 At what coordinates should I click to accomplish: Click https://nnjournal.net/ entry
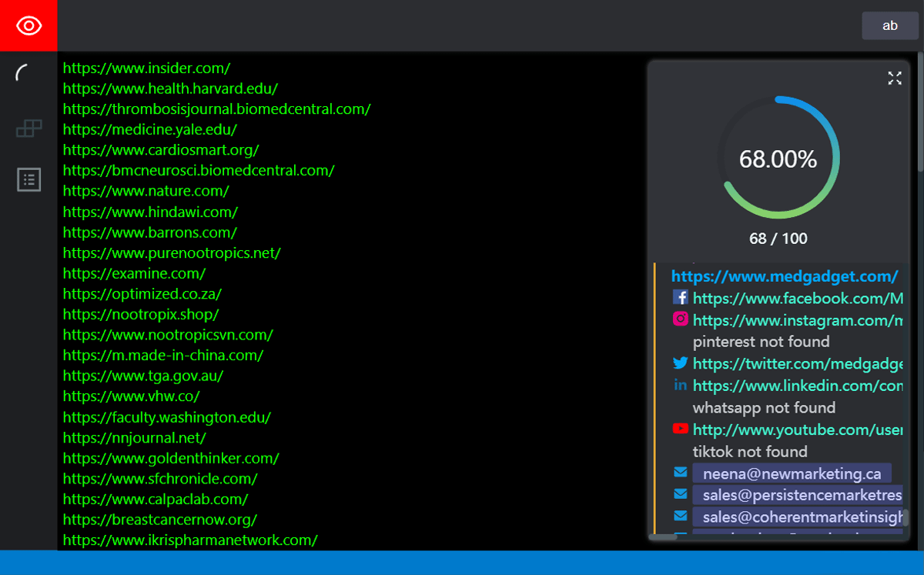pos(134,437)
